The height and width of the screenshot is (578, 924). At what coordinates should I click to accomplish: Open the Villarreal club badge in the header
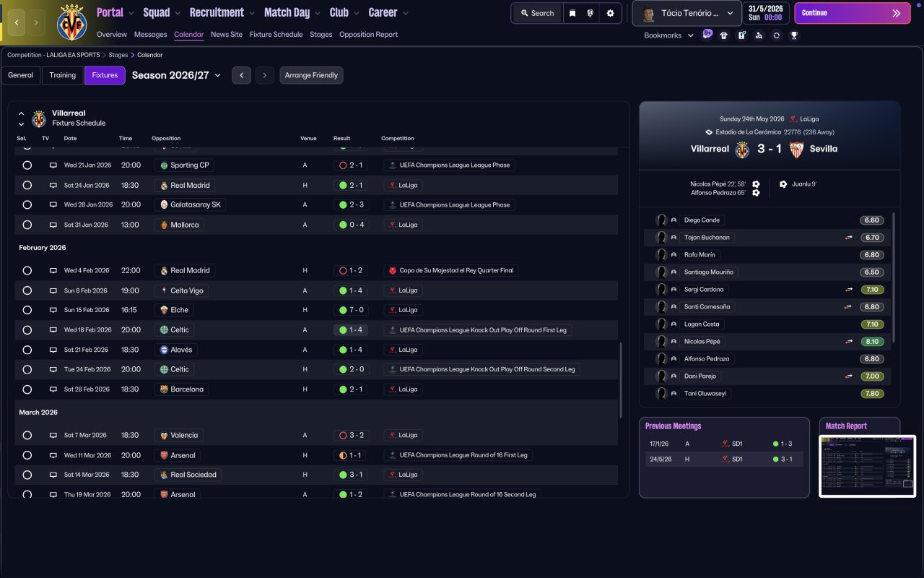click(x=71, y=22)
